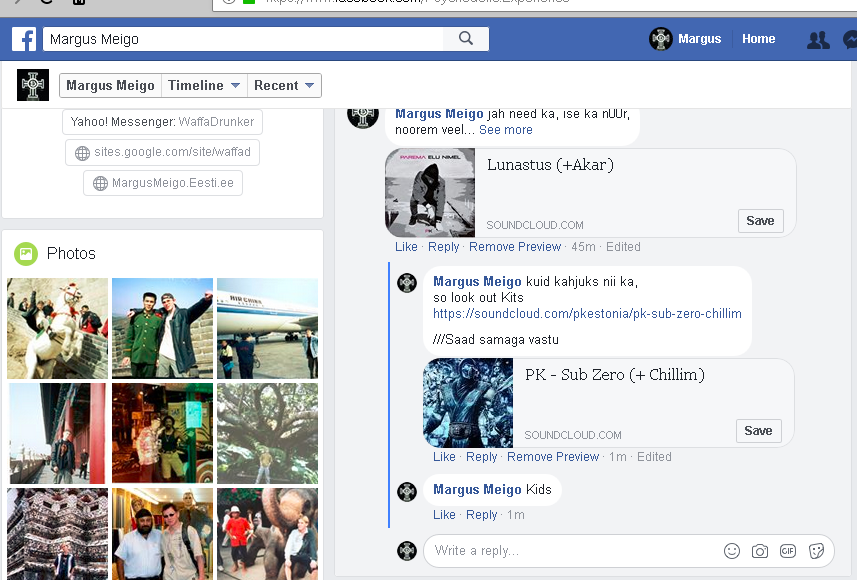Open photo with red pillars
Viewport: 857px width, 580px height.
click(57, 433)
